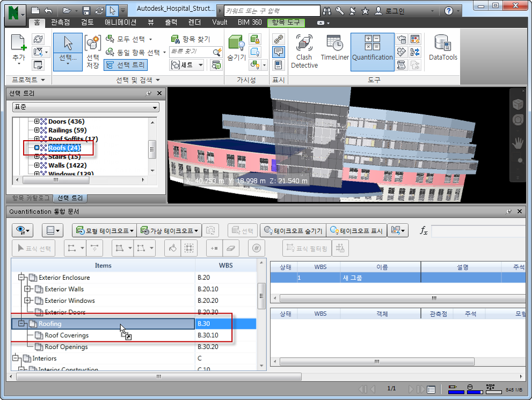Screen dimensions: 532x400
Task: Toggle the Quick Properties icon
Action: (x=278, y=52)
